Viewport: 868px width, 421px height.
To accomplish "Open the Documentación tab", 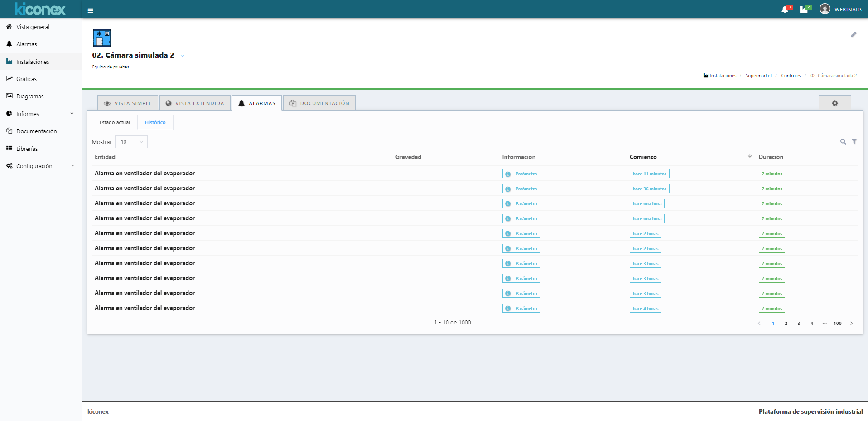I will click(x=319, y=103).
